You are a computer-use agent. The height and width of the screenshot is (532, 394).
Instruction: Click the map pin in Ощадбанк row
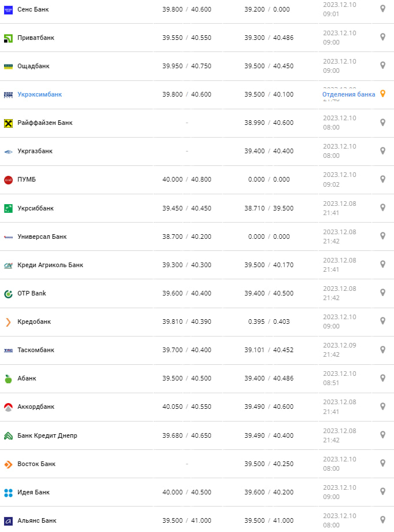coord(382,65)
